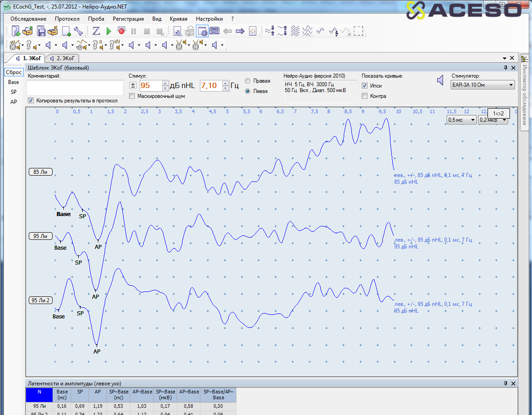
Task: Open the 0,5 мс time scale dropdown
Action: click(x=461, y=120)
